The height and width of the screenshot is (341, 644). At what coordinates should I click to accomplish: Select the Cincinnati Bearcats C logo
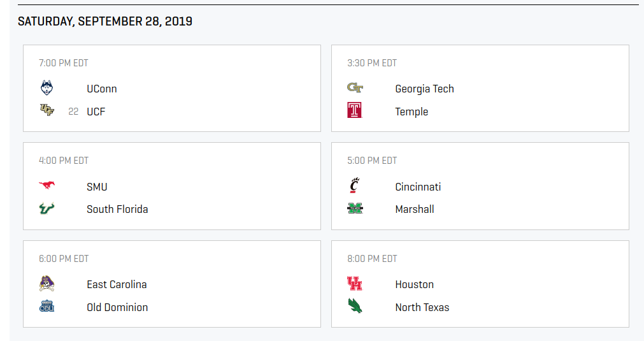(x=354, y=185)
